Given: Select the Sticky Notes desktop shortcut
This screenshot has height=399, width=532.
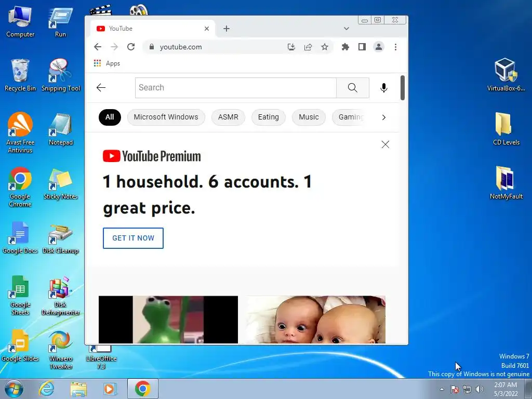Looking at the screenshot, I should [61, 183].
